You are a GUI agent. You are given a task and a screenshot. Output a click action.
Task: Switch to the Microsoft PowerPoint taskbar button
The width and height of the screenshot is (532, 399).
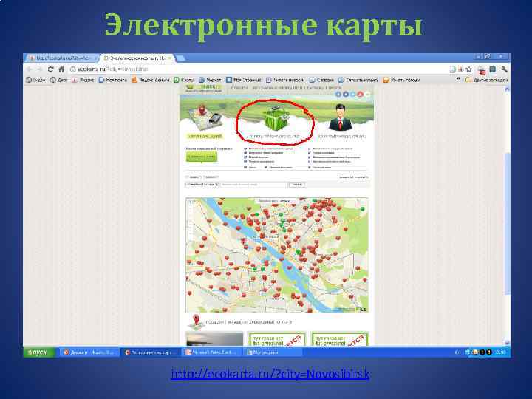pos(212,352)
